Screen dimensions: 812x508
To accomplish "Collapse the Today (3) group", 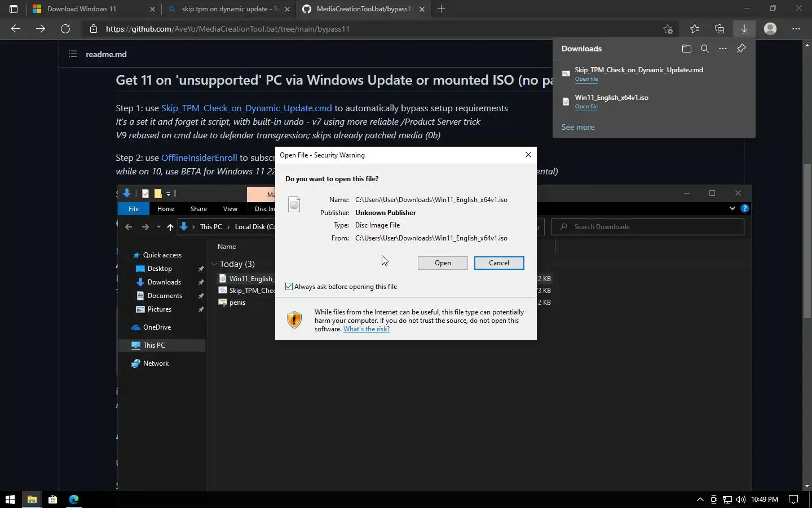I will coord(214,264).
